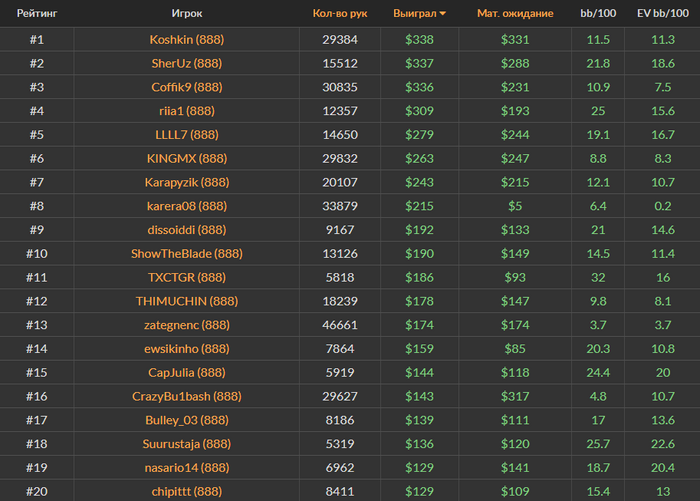Select expectation value $5
Image resolution: width=700 pixels, height=501 pixels.
coord(515,206)
